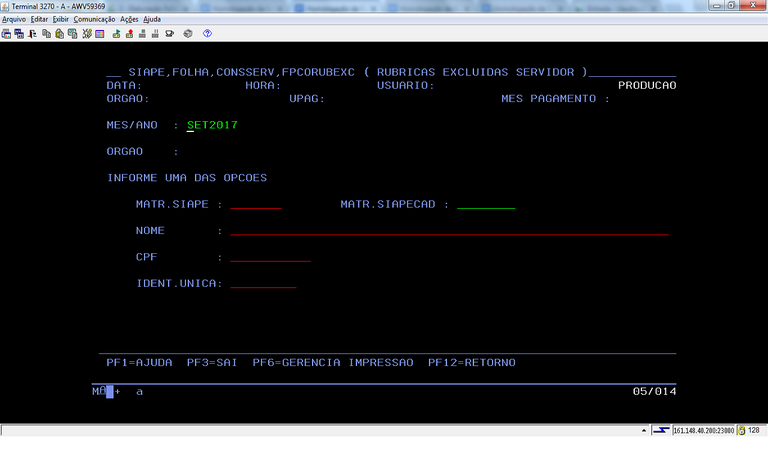Open the Ações menu

(x=129, y=19)
